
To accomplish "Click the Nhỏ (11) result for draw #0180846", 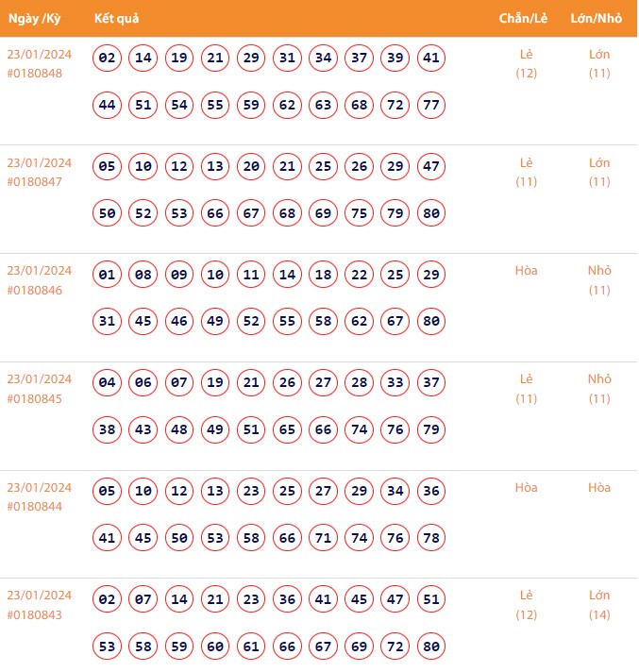I will pos(599,280).
